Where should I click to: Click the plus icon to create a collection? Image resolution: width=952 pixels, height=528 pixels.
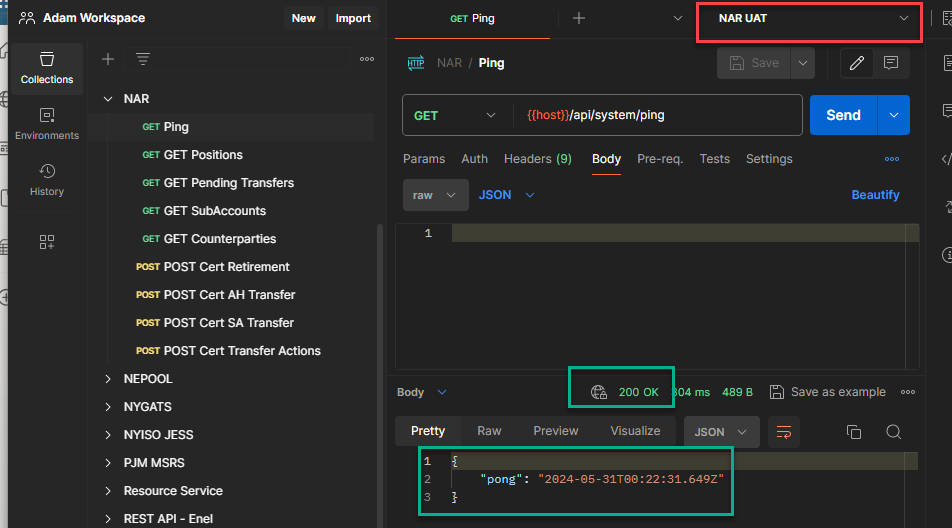point(108,59)
